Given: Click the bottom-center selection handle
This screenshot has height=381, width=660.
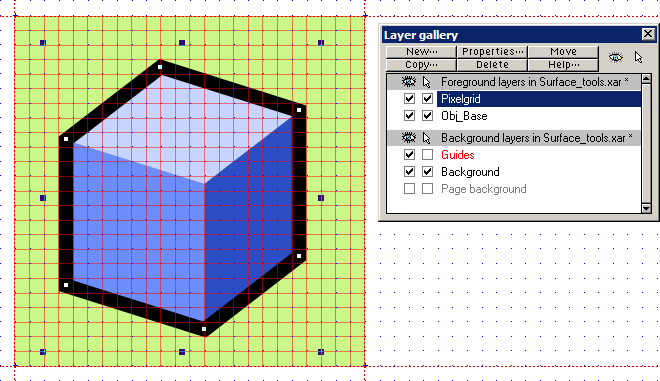Looking at the screenshot, I should pyautogui.click(x=182, y=352).
